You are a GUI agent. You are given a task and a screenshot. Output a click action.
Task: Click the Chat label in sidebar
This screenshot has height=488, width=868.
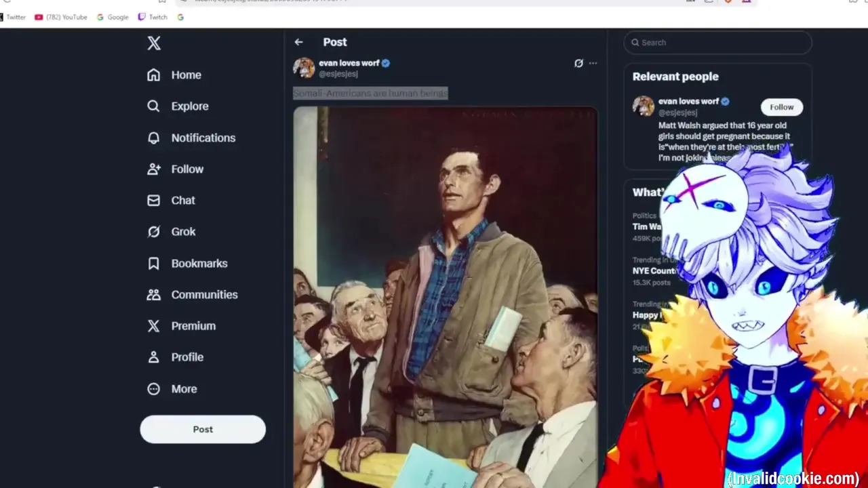click(183, 200)
